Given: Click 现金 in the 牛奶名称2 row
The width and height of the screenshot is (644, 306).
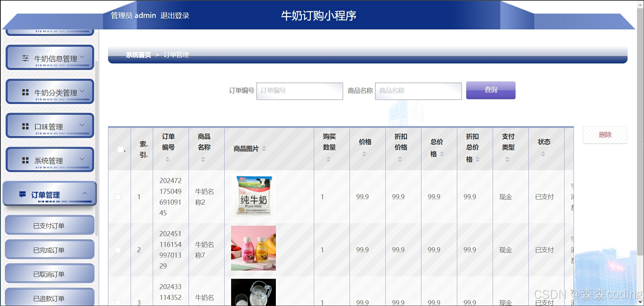Looking at the screenshot, I should click(x=506, y=197).
